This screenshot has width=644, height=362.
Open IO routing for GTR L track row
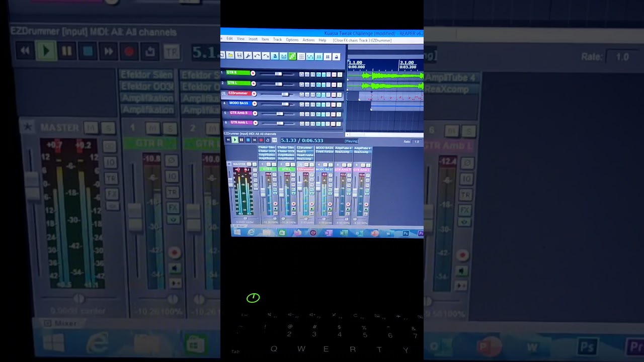[x=307, y=84]
